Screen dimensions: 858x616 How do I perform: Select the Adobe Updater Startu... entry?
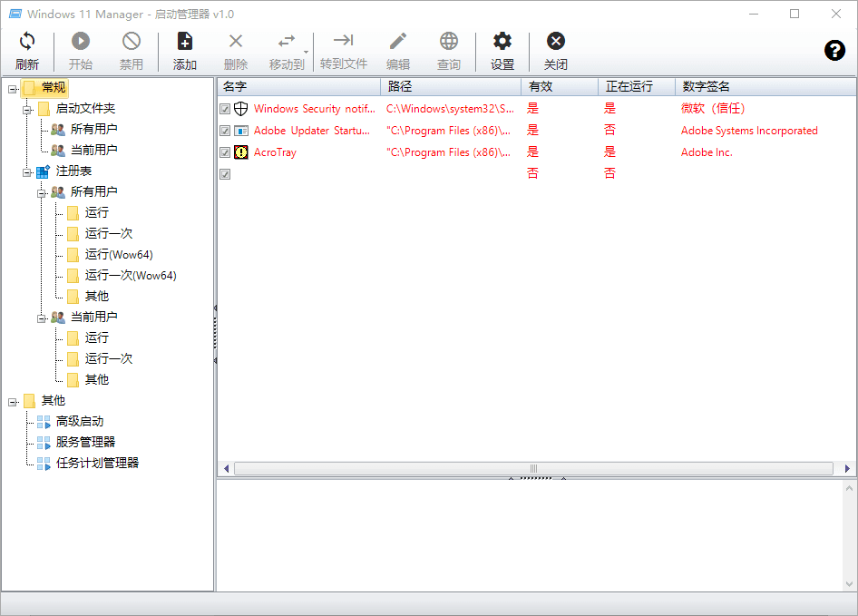coord(312,131)
